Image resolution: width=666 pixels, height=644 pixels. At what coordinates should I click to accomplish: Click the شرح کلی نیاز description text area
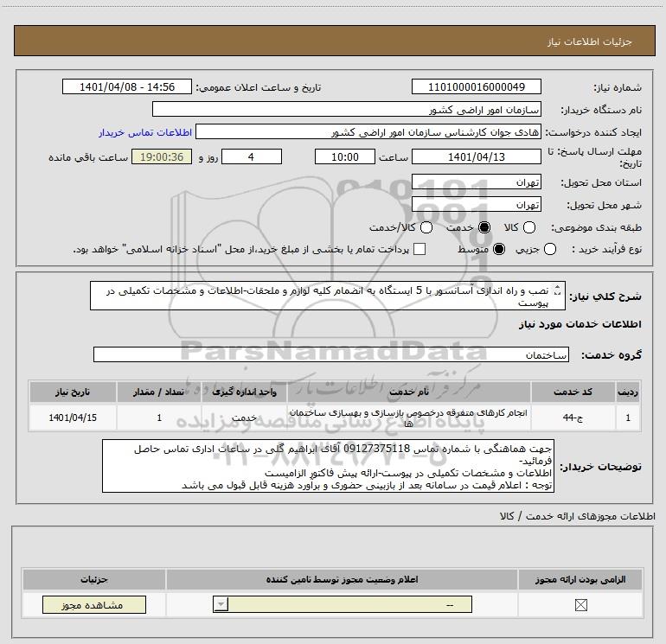[328, 296]
